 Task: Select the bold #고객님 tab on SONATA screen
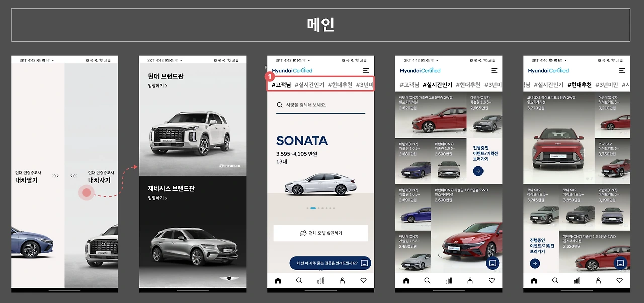[x=281, y=85]
